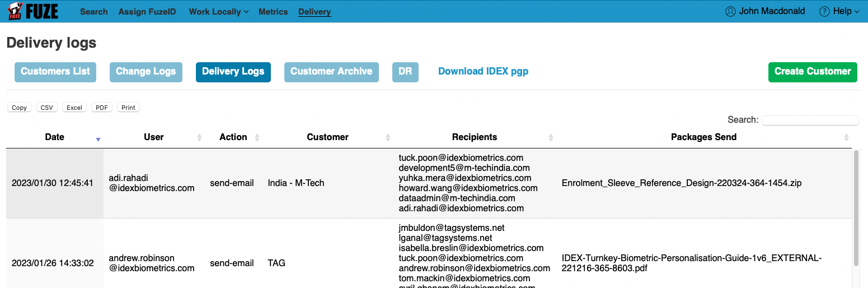Click the Customer column header
868x288 pixels.
click(327, 137)
